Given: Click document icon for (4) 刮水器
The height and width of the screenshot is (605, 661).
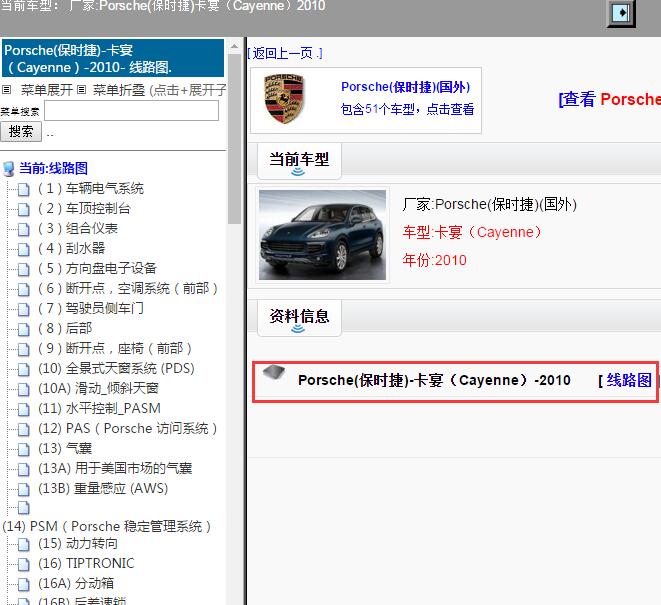Looking at the screenshot, I should click(x=24, y=249).
